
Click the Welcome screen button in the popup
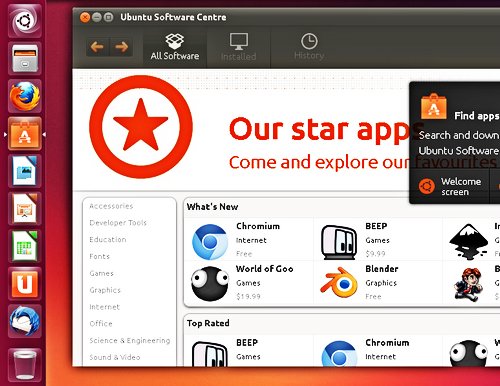[450, 186]
